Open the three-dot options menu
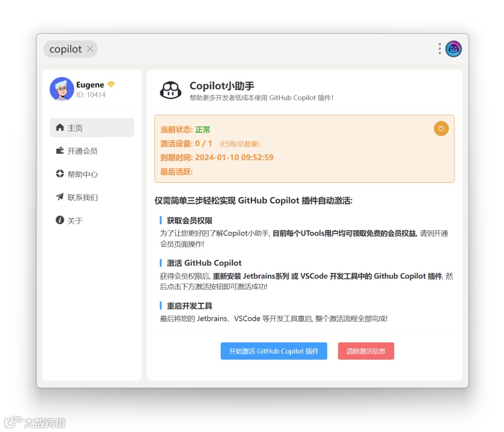 point(440,49)
